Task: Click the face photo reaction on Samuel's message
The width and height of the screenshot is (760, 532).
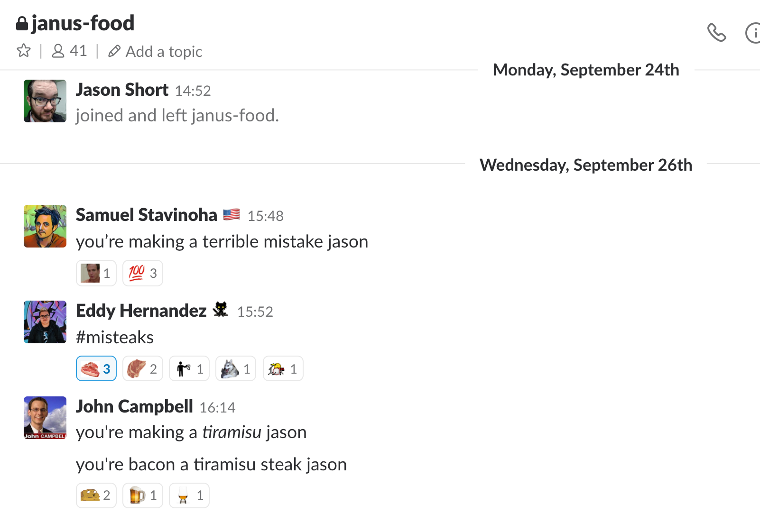Action: click(96, 273)
